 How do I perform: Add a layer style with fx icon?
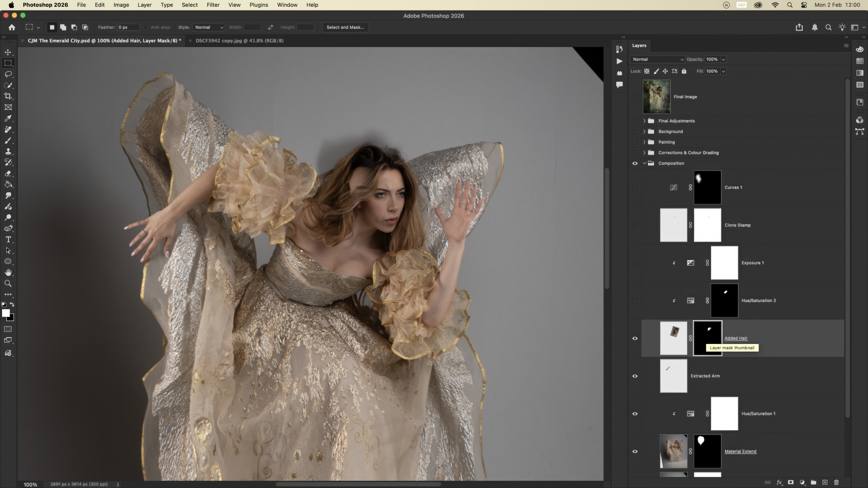pos(779,482)
